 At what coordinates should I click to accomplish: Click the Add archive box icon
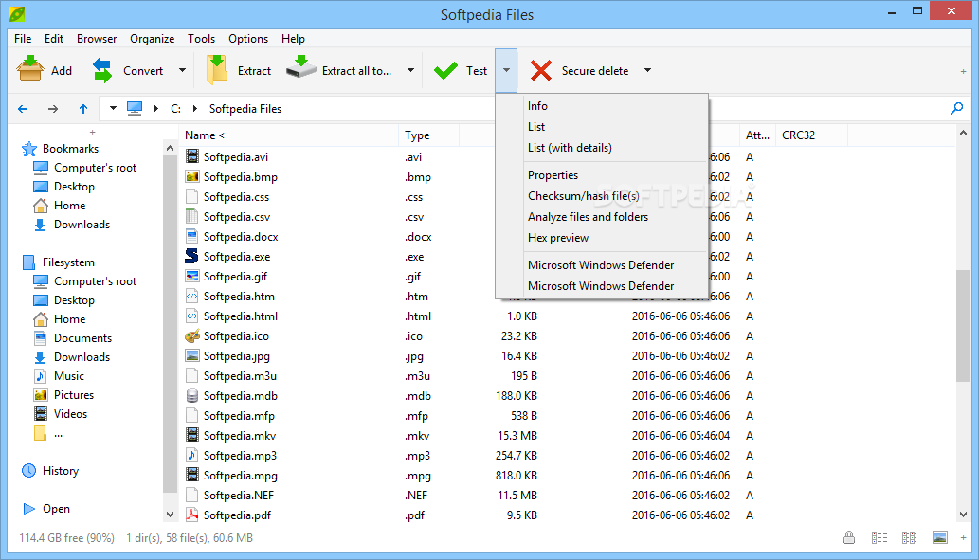click(x=29, y=68)
